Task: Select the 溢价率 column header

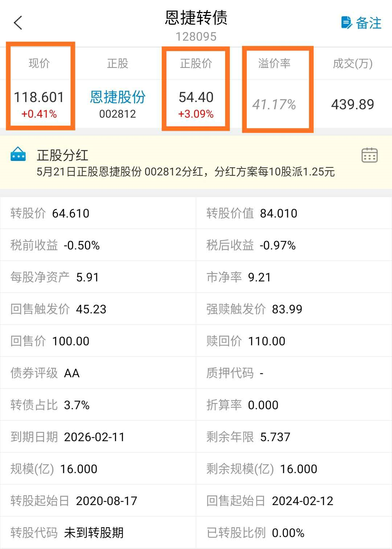Action: tap(274, 64)
